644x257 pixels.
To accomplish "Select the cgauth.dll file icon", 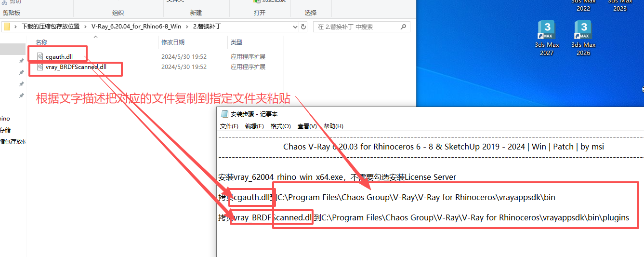I will 40,56.
